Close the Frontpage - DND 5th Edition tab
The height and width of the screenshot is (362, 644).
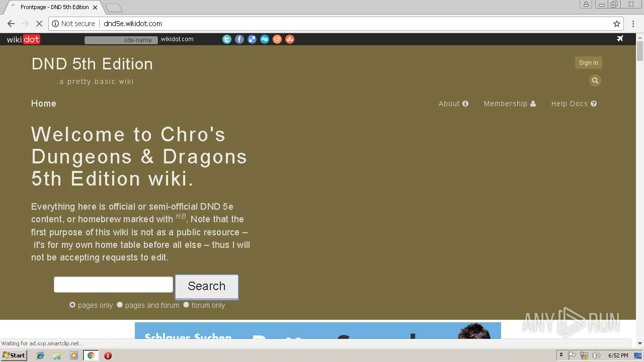point(95,8)
